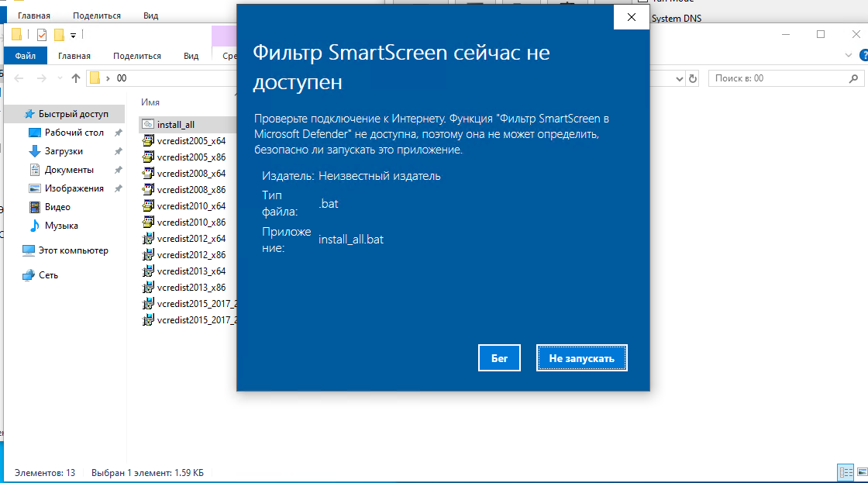This screenshot has height=483, width=868.
Task: Choose "Не запускать" in SmartScreen dialog
Action: click(581, 358)
